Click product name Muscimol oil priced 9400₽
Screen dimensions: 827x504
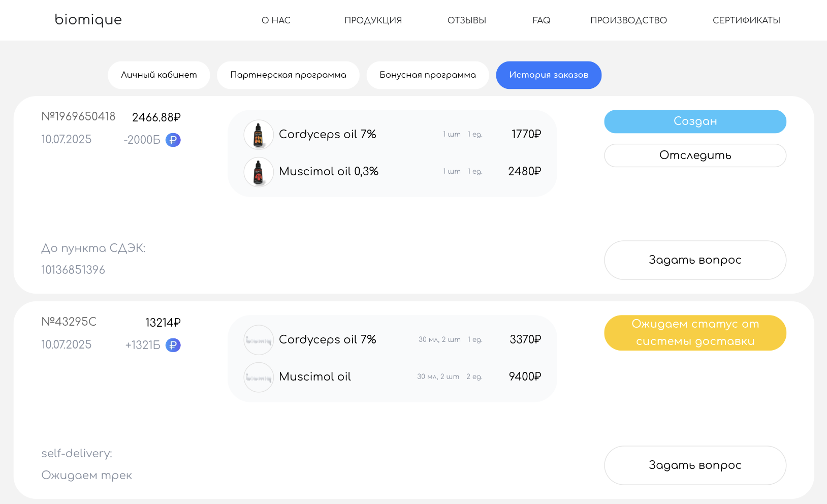315,376
